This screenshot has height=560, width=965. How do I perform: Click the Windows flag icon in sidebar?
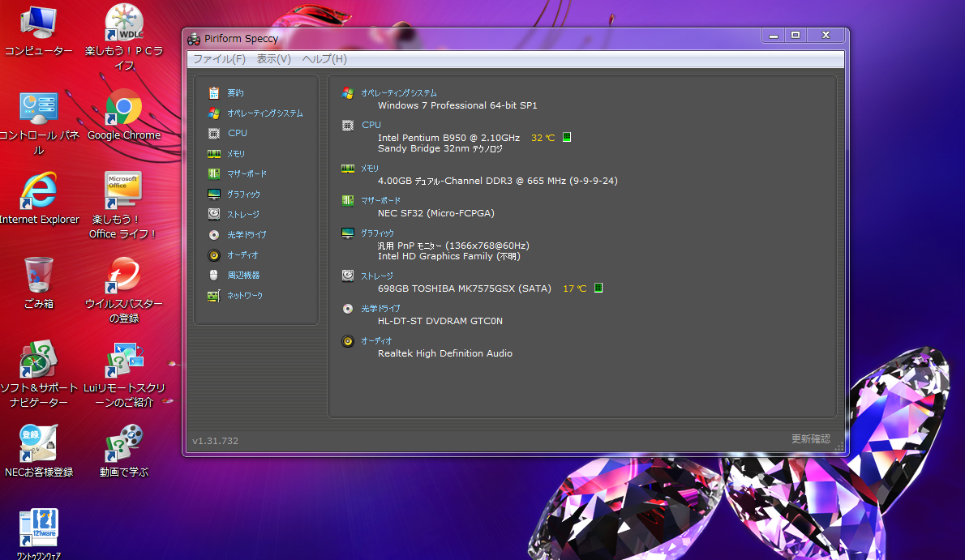coord(213,113)
